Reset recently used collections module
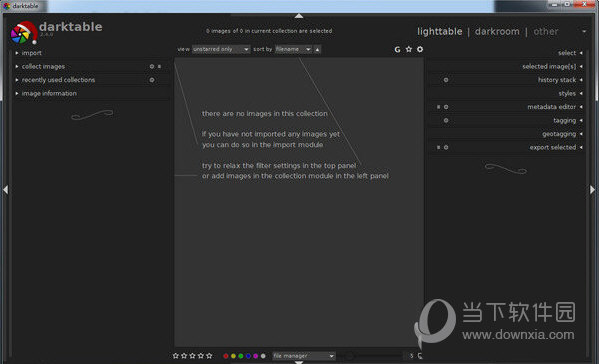Image resolution: width=599 pixels, height=364 pixels. 152,80
